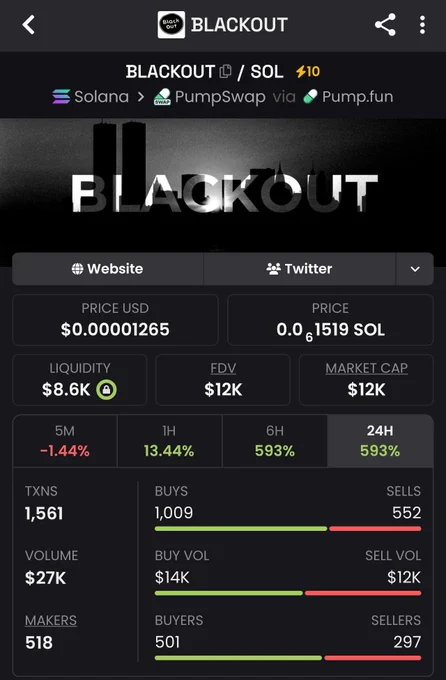446x680 pixels.
Task: Tap the liquidity locked padlock icon
Action: coord(106,389)
